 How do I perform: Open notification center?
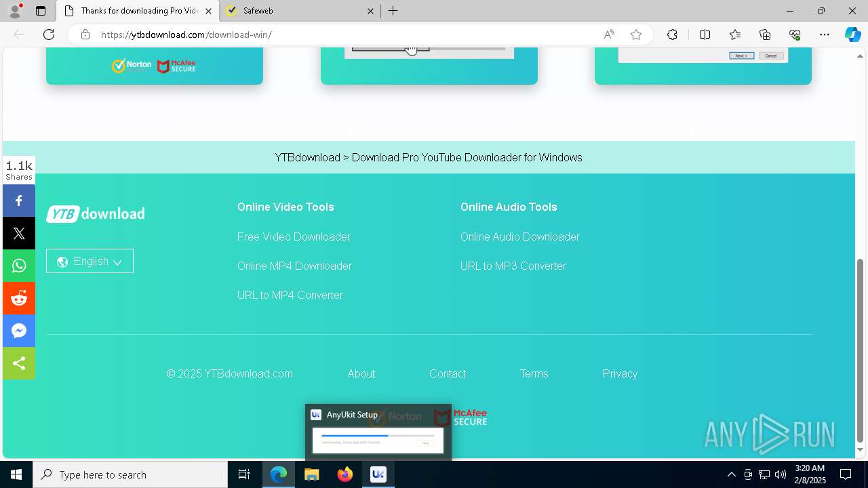click(846, 474)
